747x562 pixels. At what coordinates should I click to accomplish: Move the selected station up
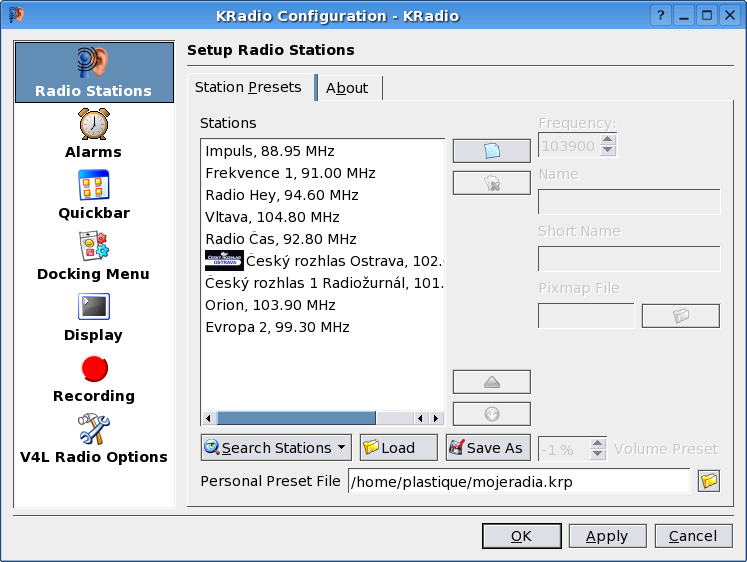coord(492,382)
